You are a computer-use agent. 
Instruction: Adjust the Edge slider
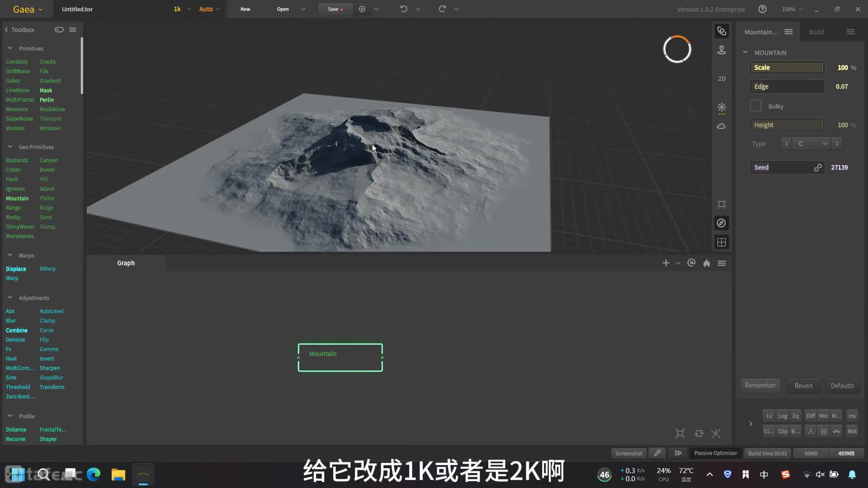(x=787, y=87)
